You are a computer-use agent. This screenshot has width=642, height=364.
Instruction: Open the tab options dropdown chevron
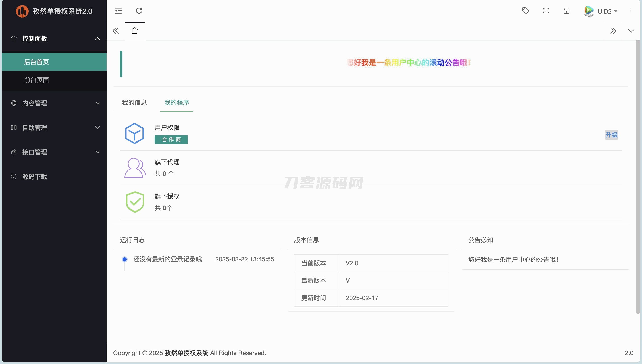click(631, 31)
